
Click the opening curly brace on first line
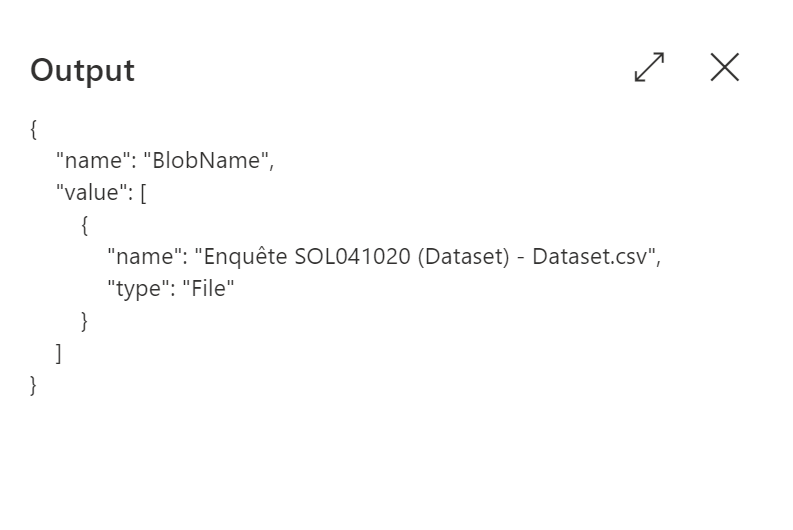34,128
